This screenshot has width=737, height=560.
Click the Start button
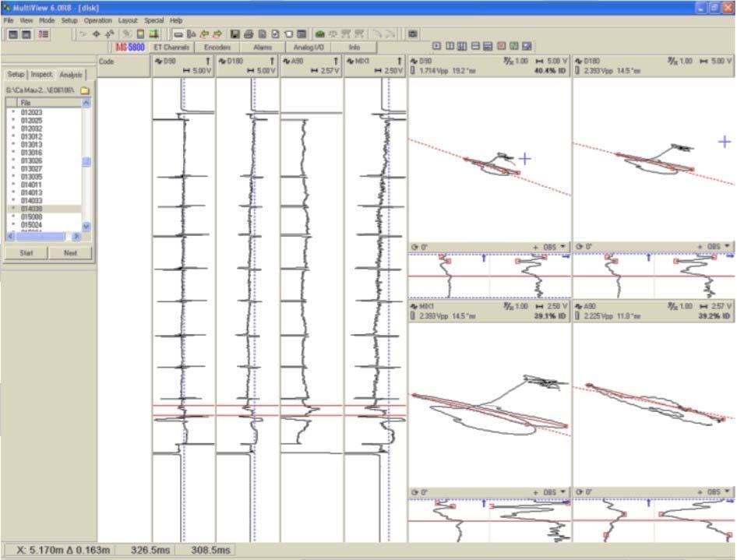tap(26, 253)
